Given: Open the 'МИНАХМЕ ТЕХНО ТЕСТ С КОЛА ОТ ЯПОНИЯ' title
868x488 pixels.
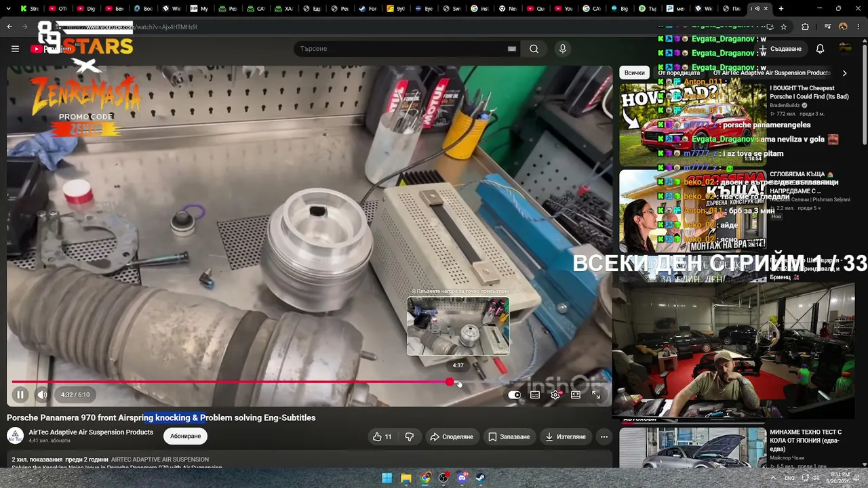Looking at the screenshot, I should pos(806,440).
